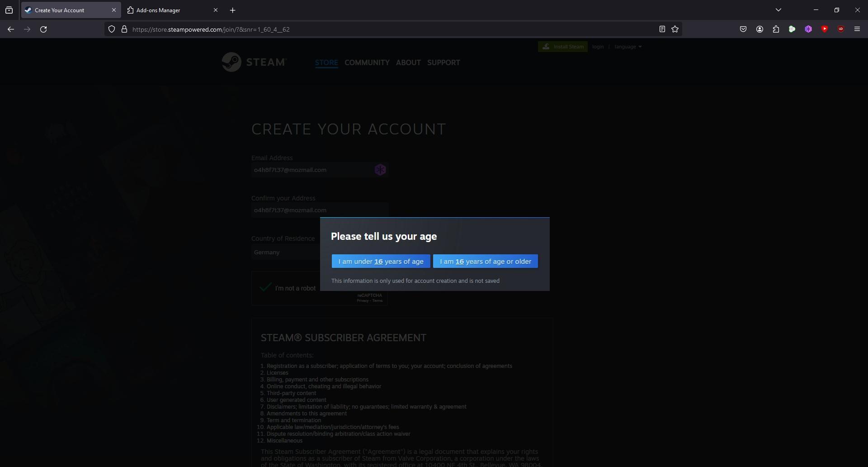Choose I am under 16 years of age
The image size is (868, 467).
pos(381,262)
